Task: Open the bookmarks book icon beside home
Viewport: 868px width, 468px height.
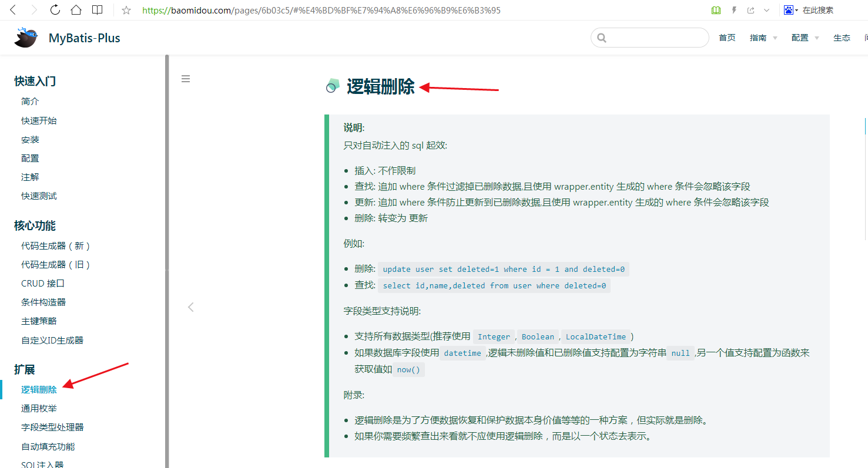Action: click(x=98, y=10)
